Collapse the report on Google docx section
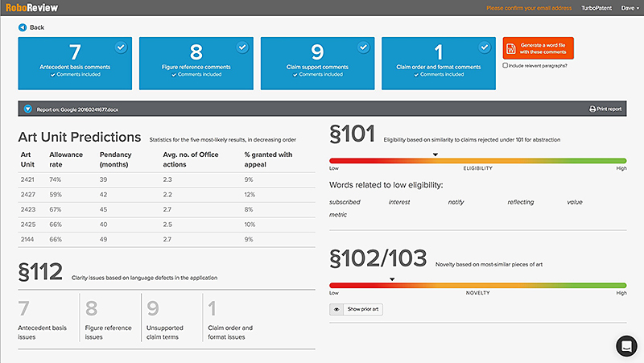Viewport: 644px width, 363px height. click(x=27, y=108)
